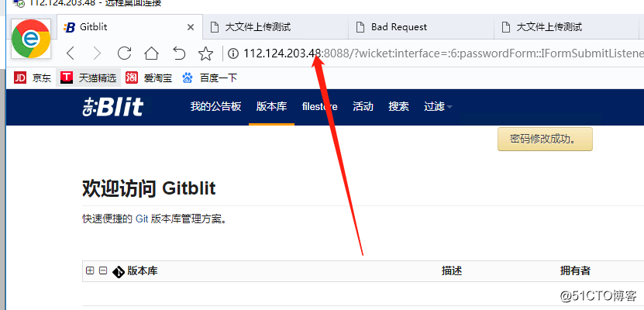Click the Gitblit tab favicon
Image resolution: width=644 pixels, height=310 pixels.
(70, 27)
